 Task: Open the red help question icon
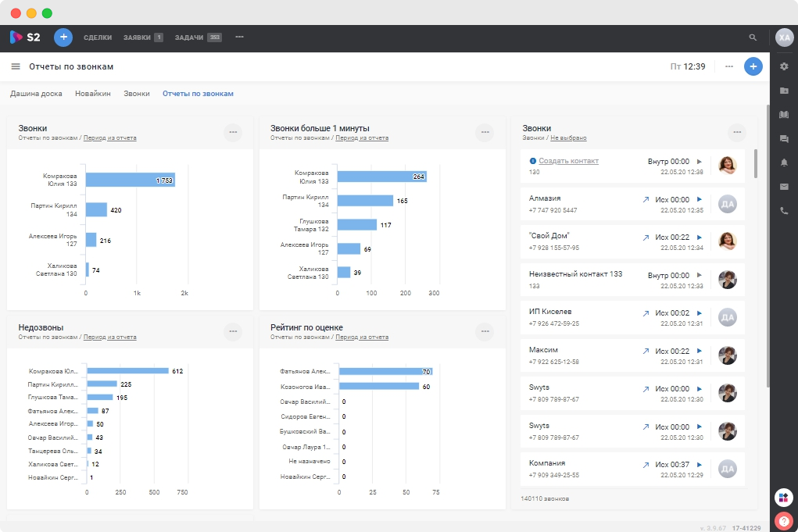point(784,521)
